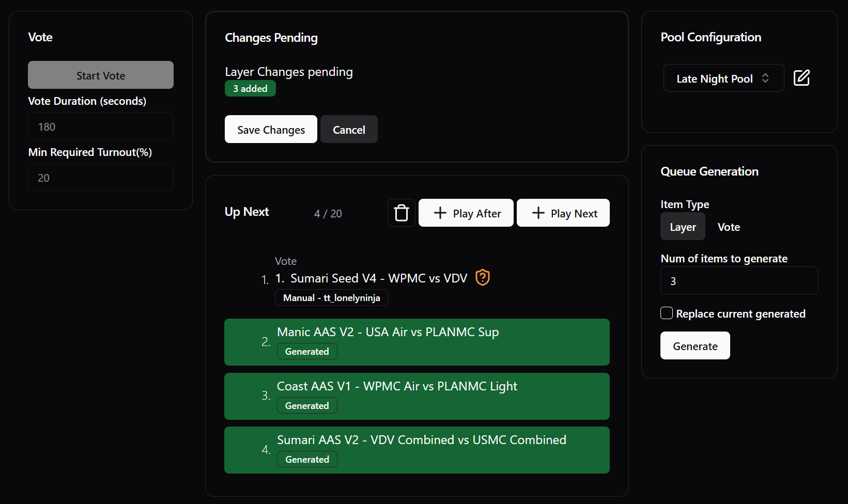The width and height of the screenshot is (848, 504).
Task: Open the Late Night Pool dropdown
Action: tap(723, 78)
